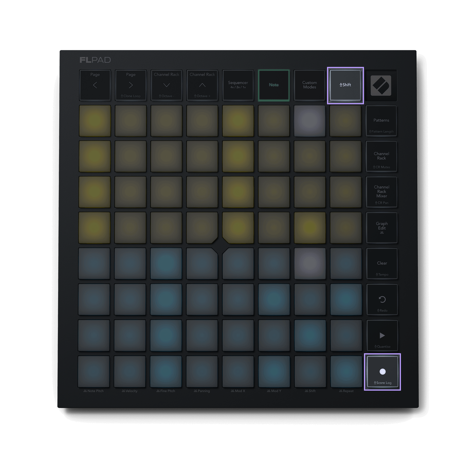Tap the pad above Note Pitch label

click(x=94, y=371)
